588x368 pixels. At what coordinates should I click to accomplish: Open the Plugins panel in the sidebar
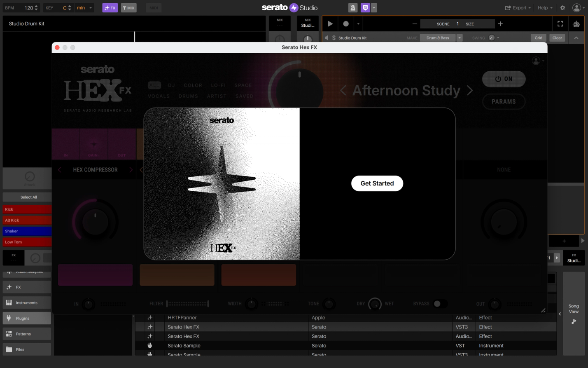click(27, 318)
